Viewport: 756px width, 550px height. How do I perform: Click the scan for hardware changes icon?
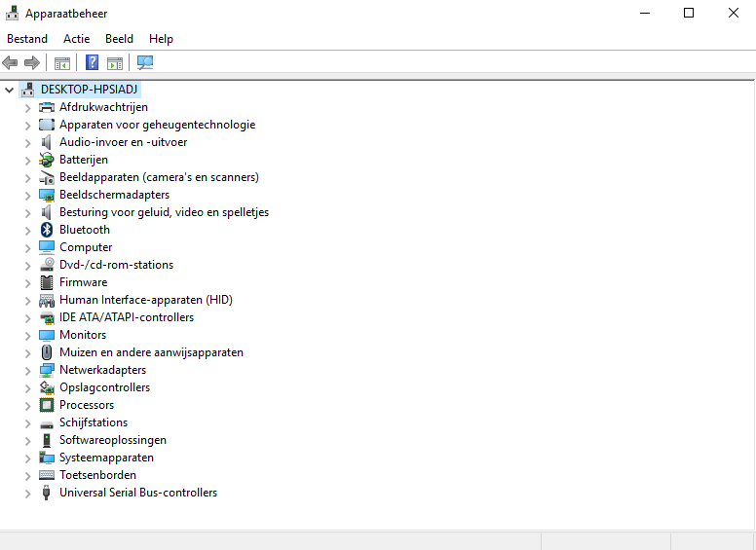[x=145, y=62]
